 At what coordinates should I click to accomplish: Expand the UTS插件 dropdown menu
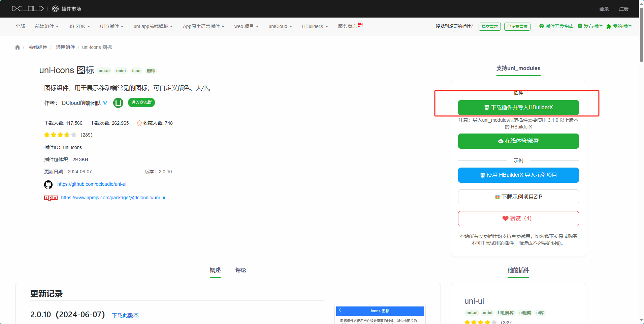click(x=112, y=26)
